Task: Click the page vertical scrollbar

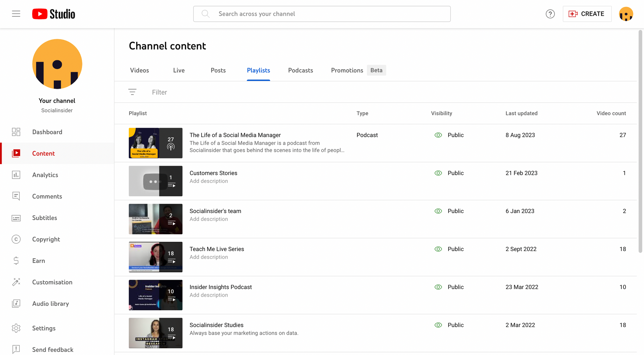Action: [640, 142]
